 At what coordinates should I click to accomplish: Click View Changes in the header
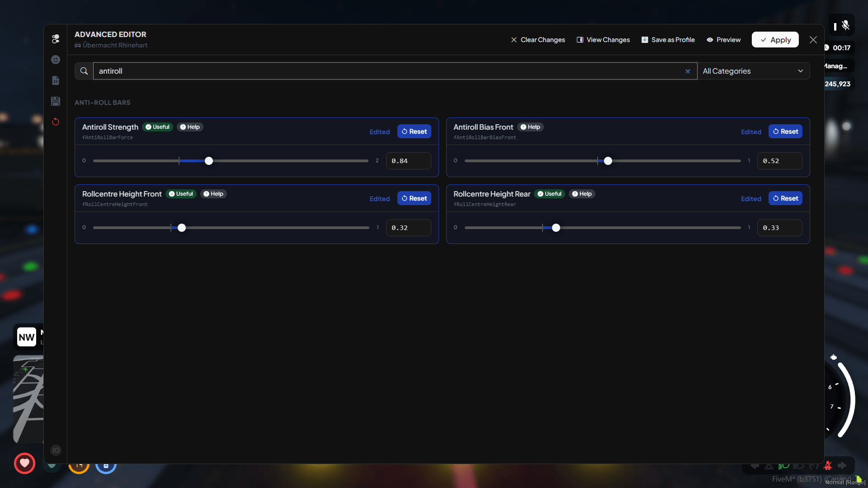(603, 40)
